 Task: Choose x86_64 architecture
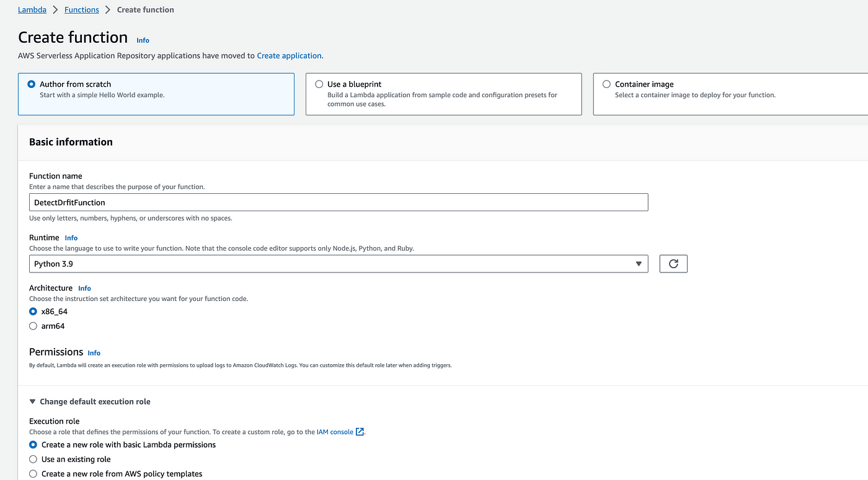coord(33,312)
